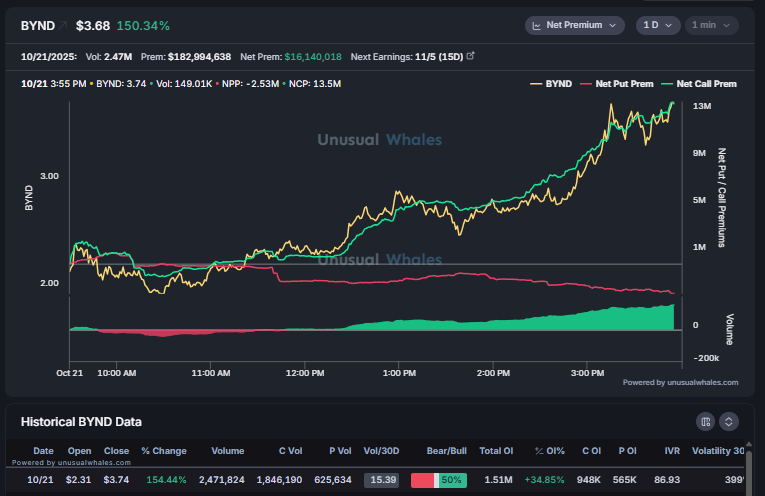Screen dimensions: 765x496
Task: Click the expand/collapse icon in Historical Data
Action: tap(729, 421)
